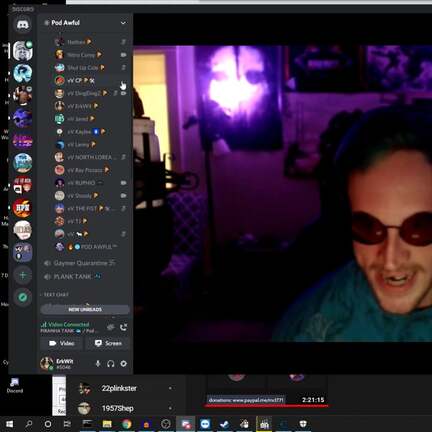Launch Google Chrome from the taskbar

[126, 424]
